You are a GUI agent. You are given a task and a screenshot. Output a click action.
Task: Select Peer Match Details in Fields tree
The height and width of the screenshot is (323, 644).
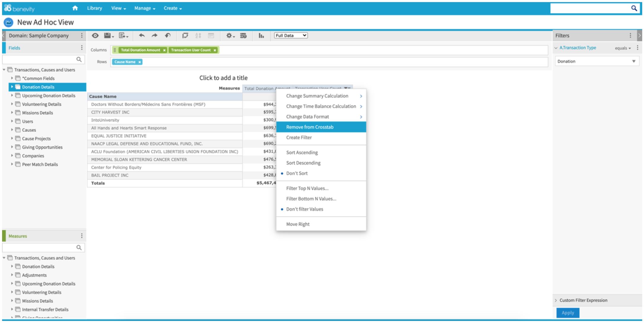(40, 164)
